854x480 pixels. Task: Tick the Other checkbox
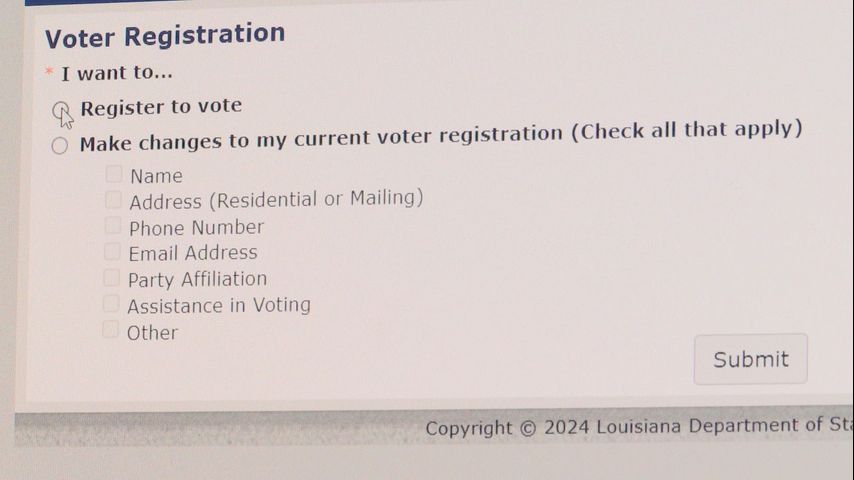pos(110,330)
